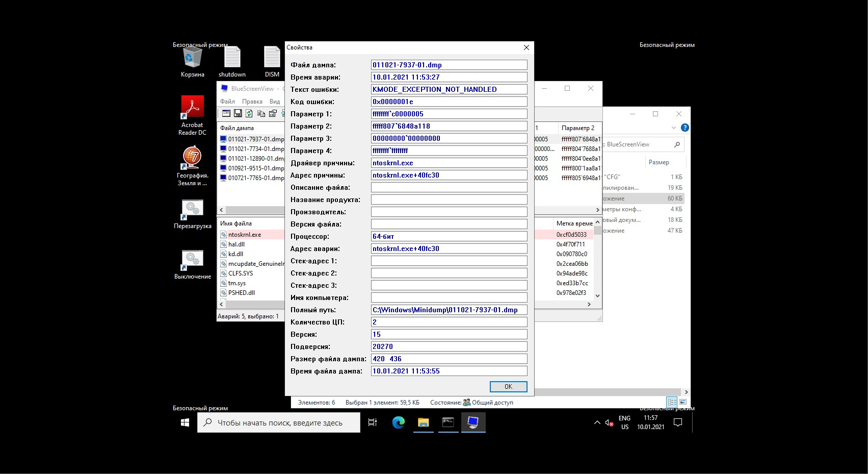Click the Полный путь field
868x474 pixels.
click(x=449, y=310)
